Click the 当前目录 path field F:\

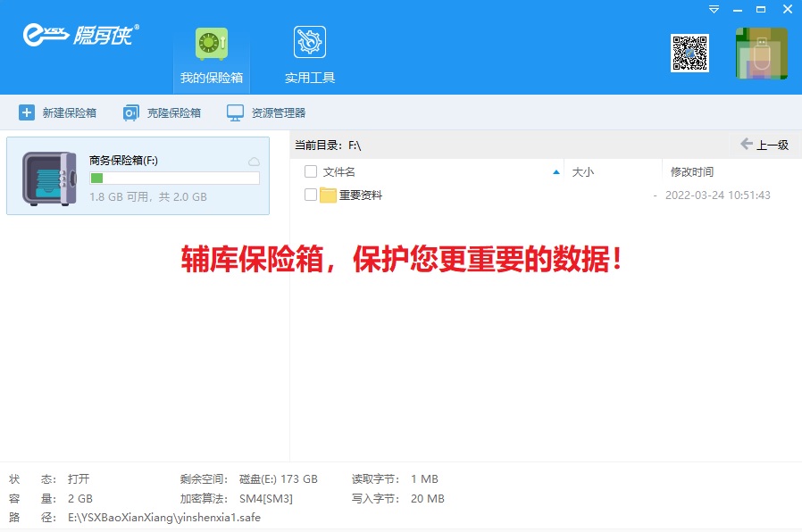(355, 145)
